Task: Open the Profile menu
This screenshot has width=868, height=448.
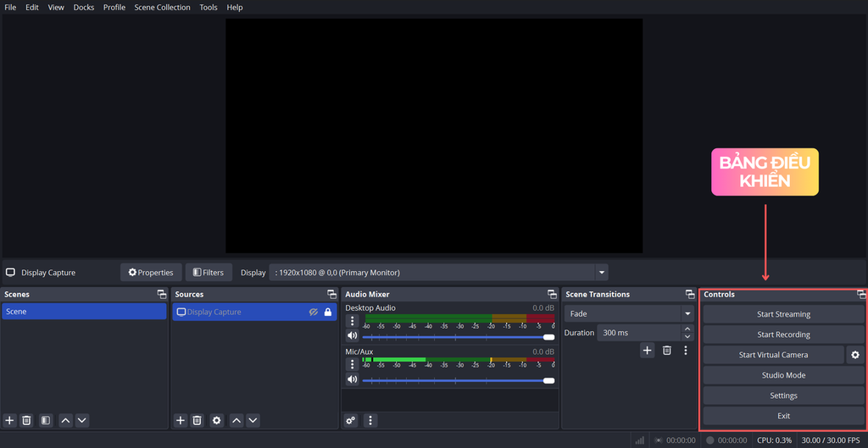Action: coord(114,7)
